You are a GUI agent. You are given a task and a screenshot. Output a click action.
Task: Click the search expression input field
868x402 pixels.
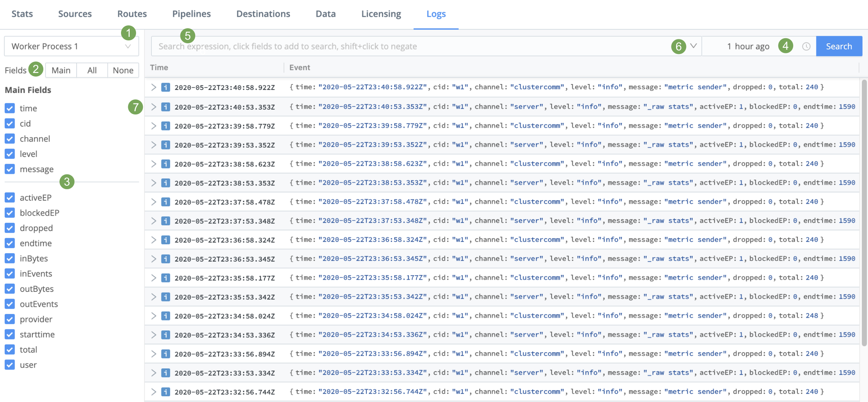pyautogui.click(x=394, y=46)
